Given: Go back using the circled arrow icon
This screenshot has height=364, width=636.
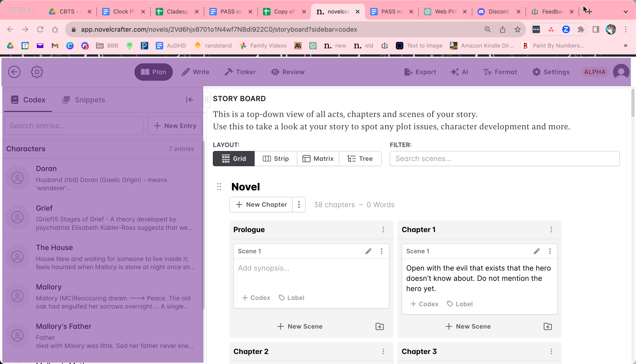Looking at the screenshot, I should [14, 72].
